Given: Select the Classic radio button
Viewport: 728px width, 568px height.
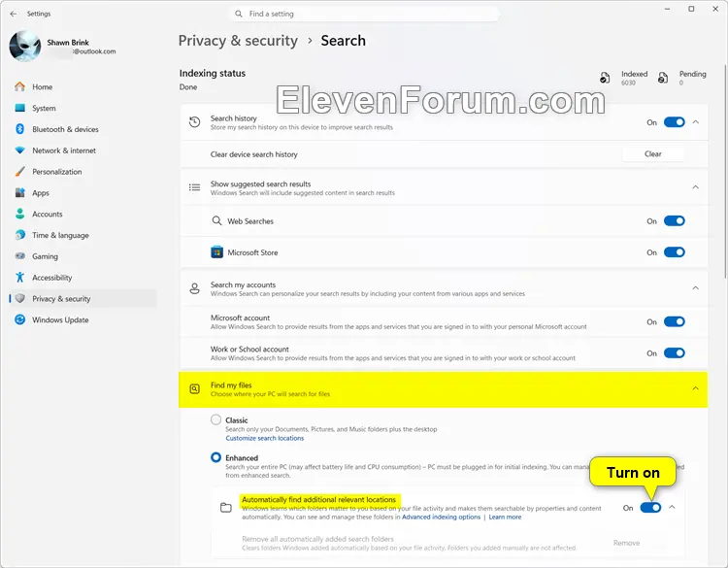Looking at the screenshot, I should point(215,419).
